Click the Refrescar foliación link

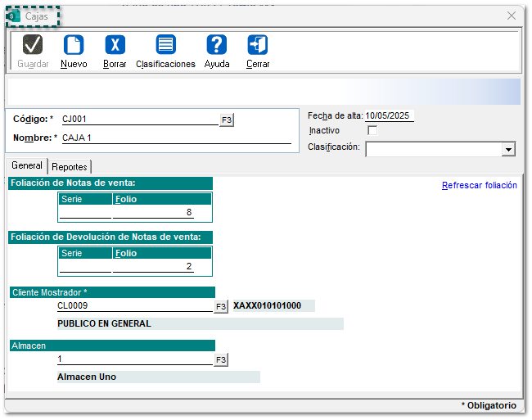(479, 185)
